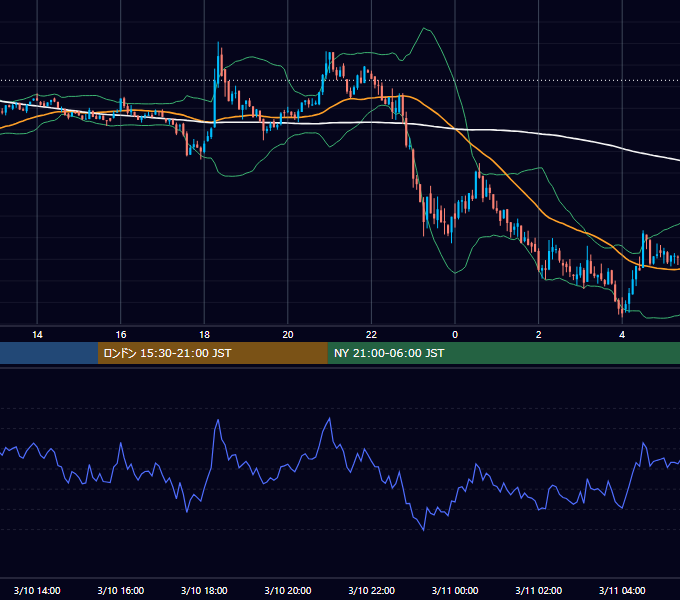Click the 3/10 20:00 date label
The height and width of the screenshot is (600, 680).
(x=288, y=590)
